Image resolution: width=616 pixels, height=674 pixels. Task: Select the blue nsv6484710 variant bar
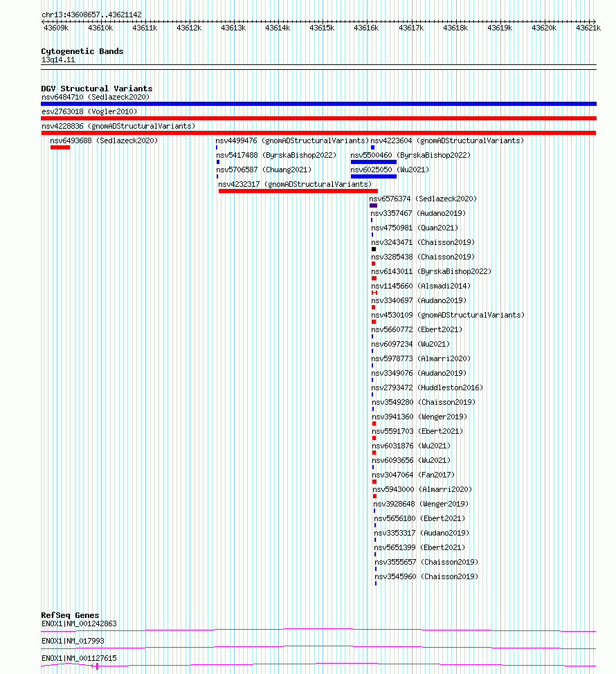click(x=318, y=104)
